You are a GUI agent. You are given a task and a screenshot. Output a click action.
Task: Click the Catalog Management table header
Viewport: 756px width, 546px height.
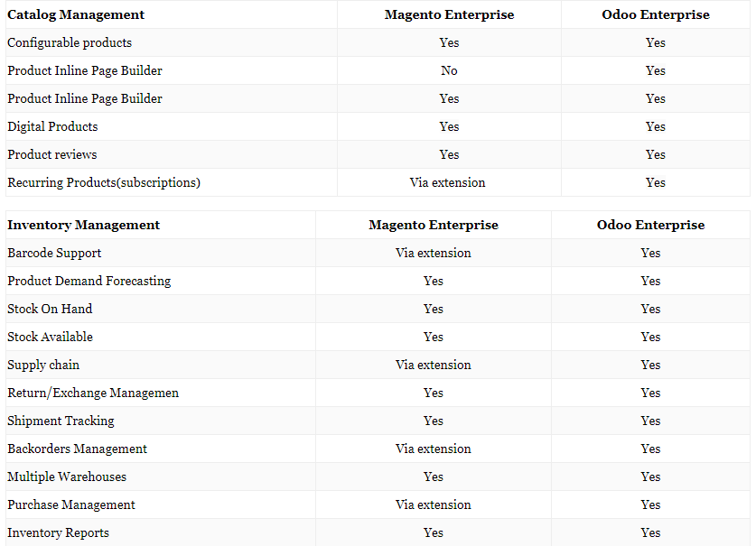coord(76,15)
